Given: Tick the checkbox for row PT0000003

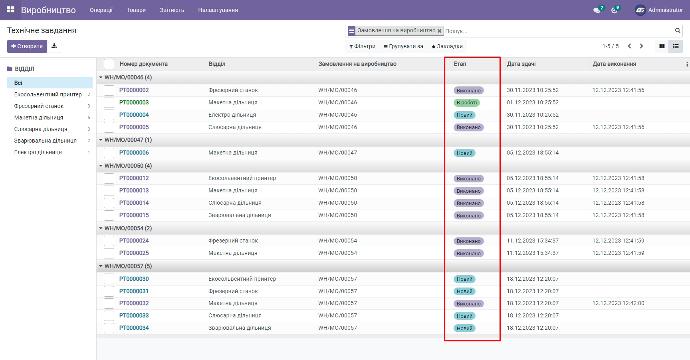Looking at the screenshot, I should (109, 102).
